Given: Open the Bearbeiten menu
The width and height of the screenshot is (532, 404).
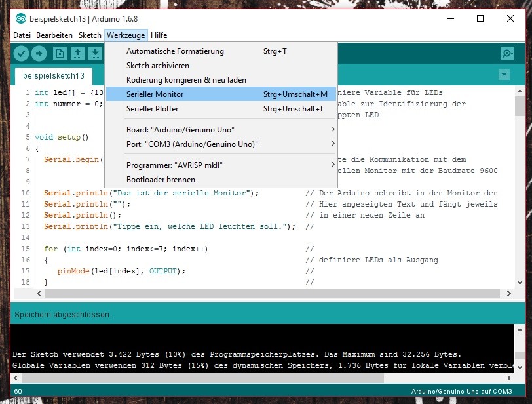Looking at the screenshot, I should pyautogui.click(x=54, y=35).
